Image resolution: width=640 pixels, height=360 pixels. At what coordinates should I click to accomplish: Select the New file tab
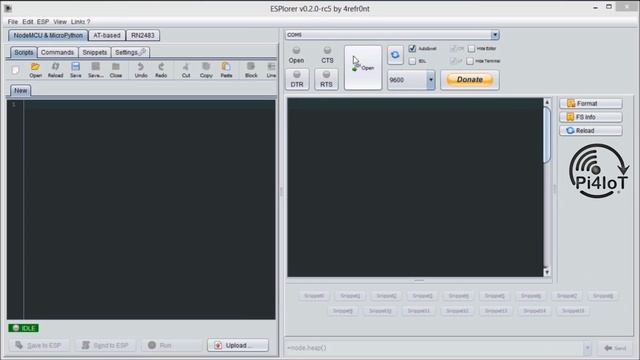pyautogui.click(x=20, y=91)
